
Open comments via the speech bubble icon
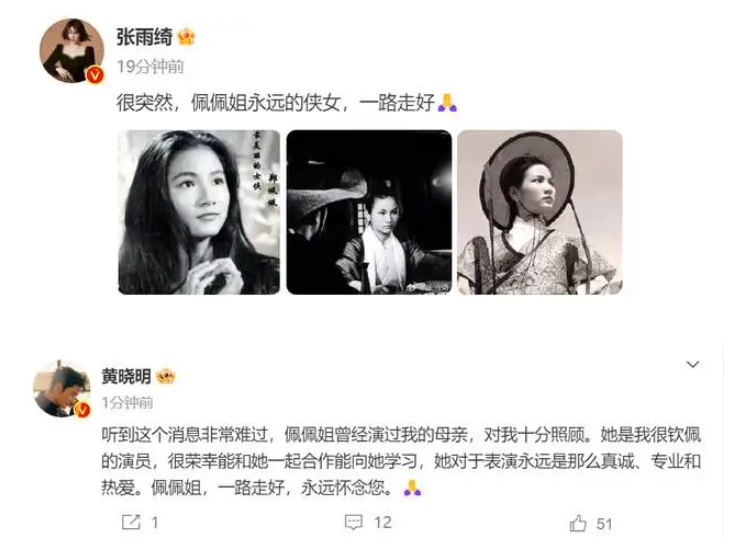353,522
